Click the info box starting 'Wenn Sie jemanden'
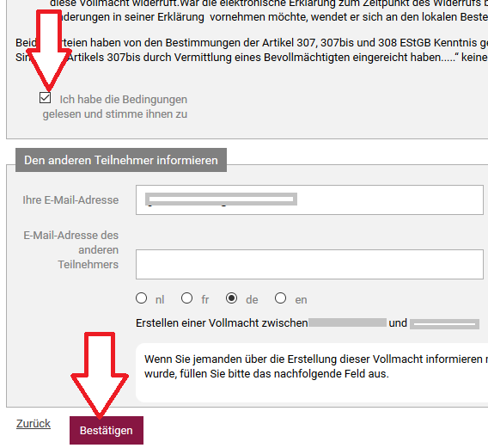This screenshot has width=488, height=448. coord(312,372)
